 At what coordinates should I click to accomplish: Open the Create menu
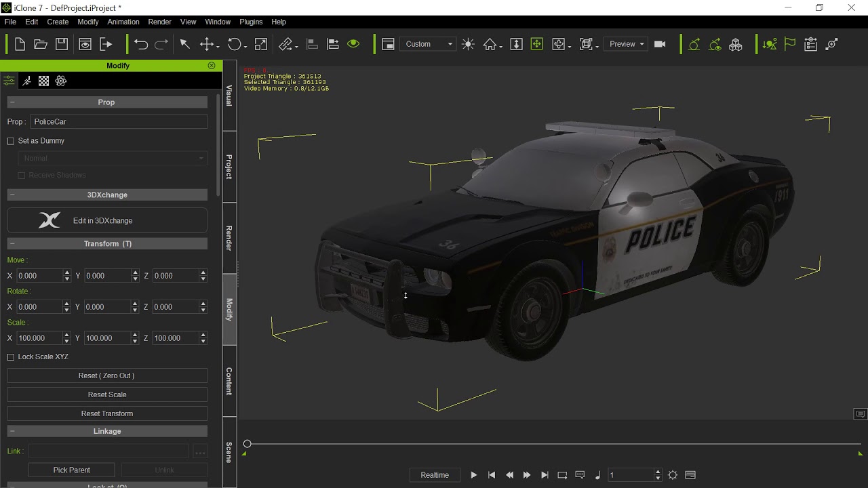tap(58, 22)
